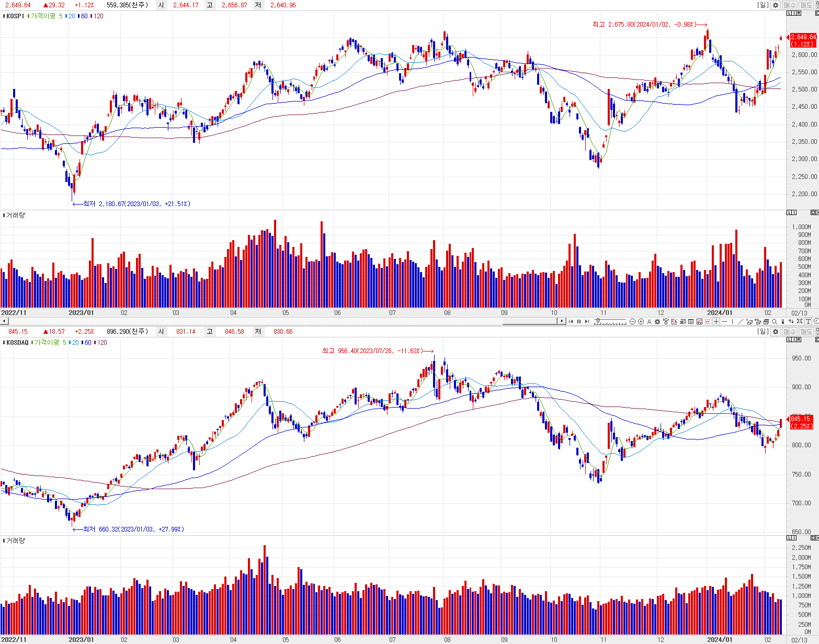Click the up-down arrows swap icon
Screen dimensions: 819x644
click(791, 321)
